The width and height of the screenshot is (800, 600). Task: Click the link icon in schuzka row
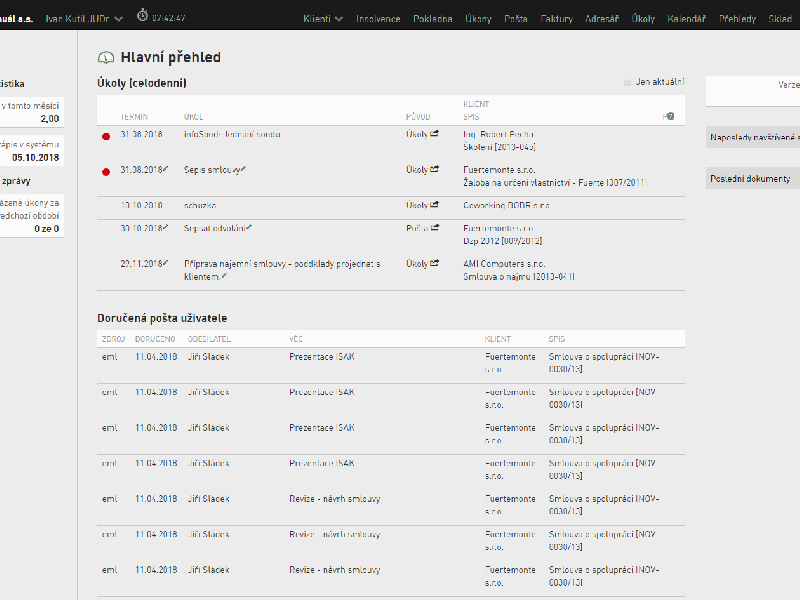point(435,205)
